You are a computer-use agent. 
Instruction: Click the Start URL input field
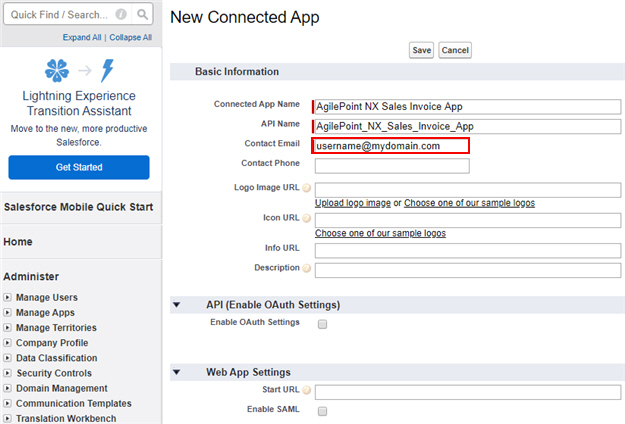tap(468, 392)
